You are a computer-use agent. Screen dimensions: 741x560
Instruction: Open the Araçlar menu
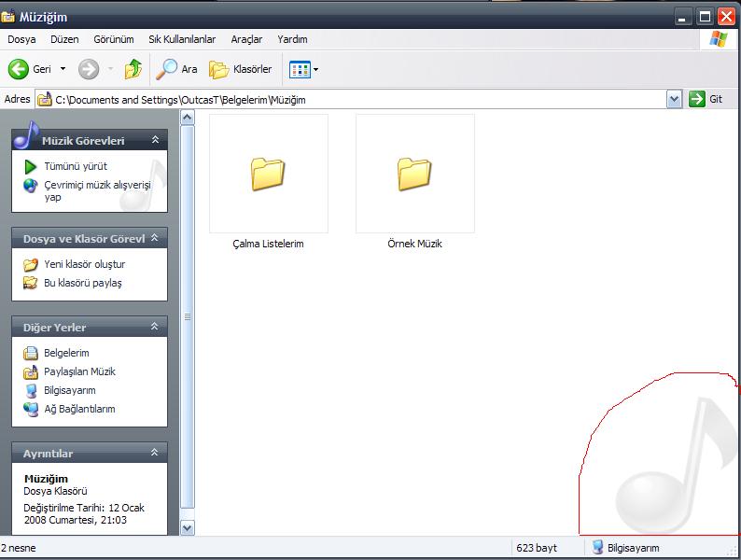click(246, 39)
